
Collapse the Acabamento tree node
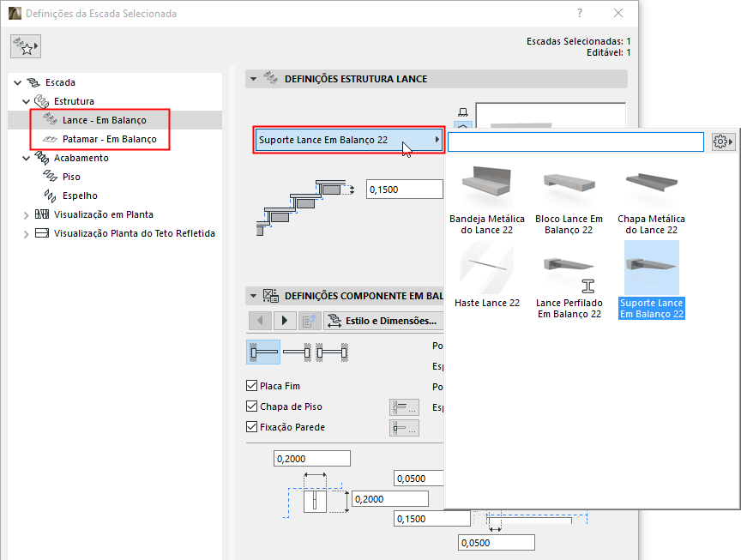click(x=26, y=159)
